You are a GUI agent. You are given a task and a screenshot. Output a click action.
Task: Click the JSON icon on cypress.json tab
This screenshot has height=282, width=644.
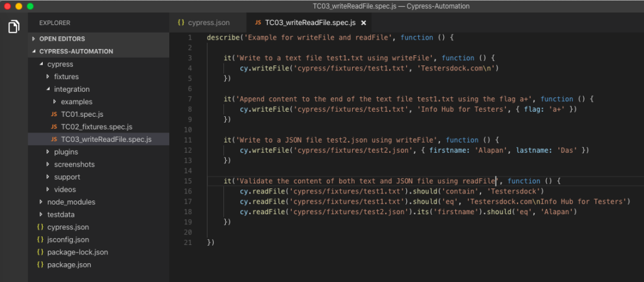pos(181,23)
